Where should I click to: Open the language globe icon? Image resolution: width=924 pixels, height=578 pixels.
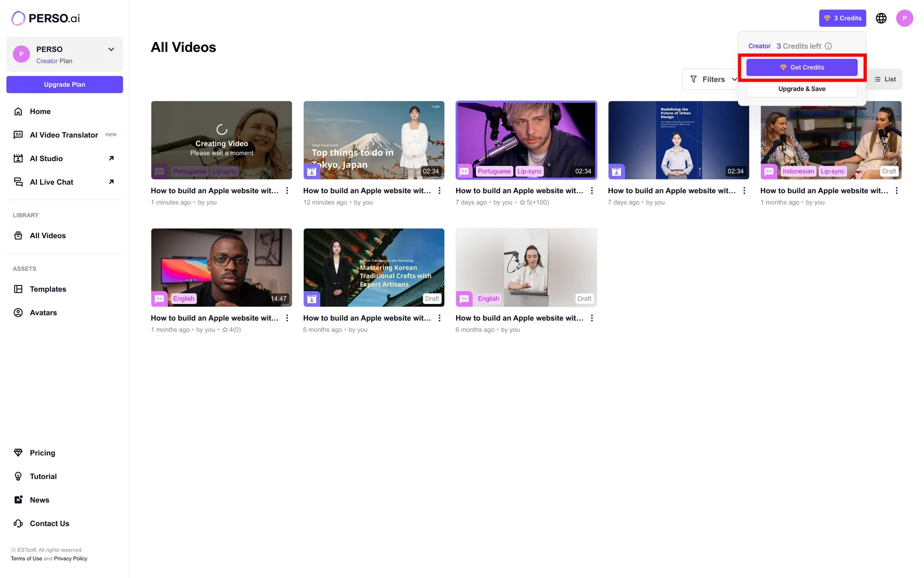click(881, 18)
